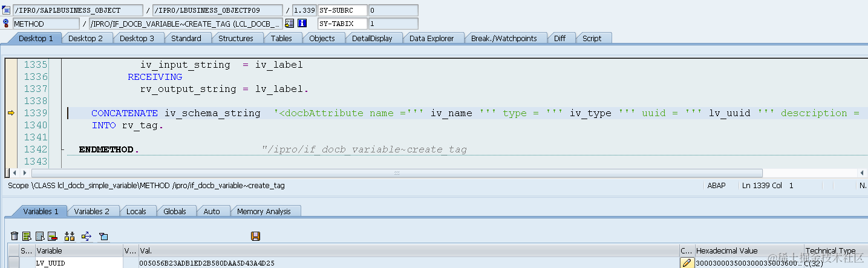Click the list icon with red bar
The image size is (868, 268).
(52, 236)
